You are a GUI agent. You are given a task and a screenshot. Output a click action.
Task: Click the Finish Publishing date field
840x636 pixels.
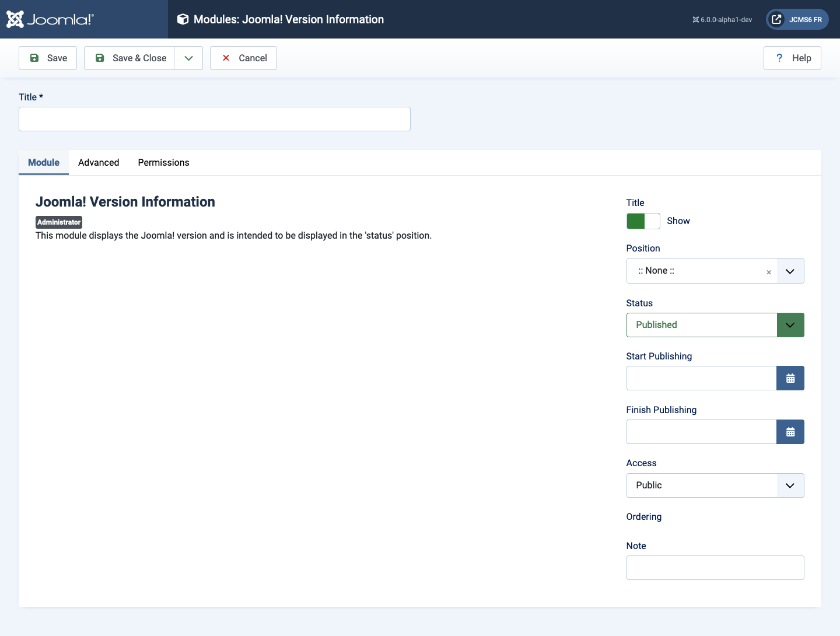coord(701,432)
